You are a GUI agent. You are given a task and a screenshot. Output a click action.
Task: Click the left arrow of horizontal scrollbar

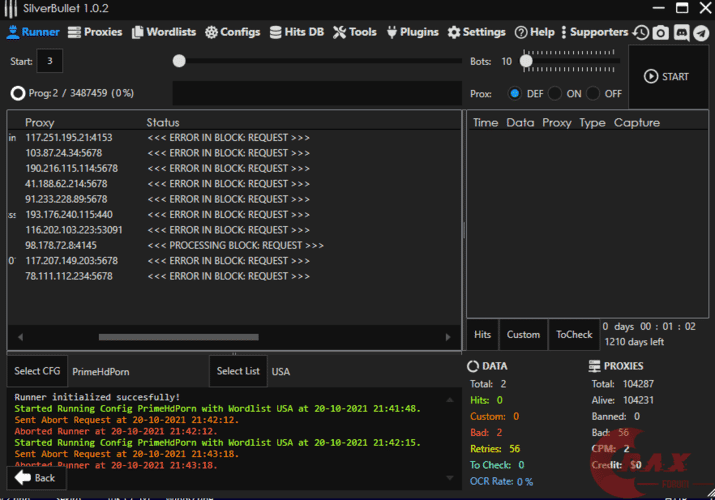point(20,337)
